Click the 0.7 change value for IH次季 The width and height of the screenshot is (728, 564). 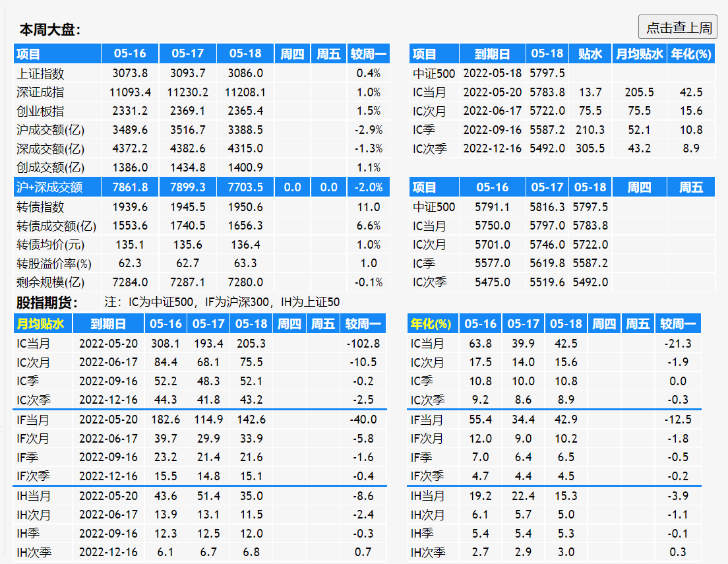[363, 552]
